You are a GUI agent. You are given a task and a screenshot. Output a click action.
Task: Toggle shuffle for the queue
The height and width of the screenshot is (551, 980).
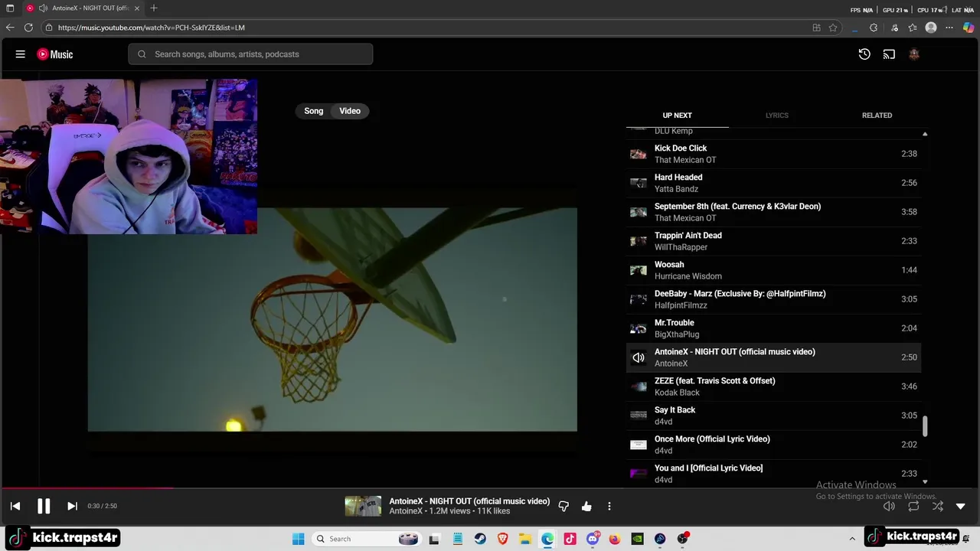click(938, 506)
